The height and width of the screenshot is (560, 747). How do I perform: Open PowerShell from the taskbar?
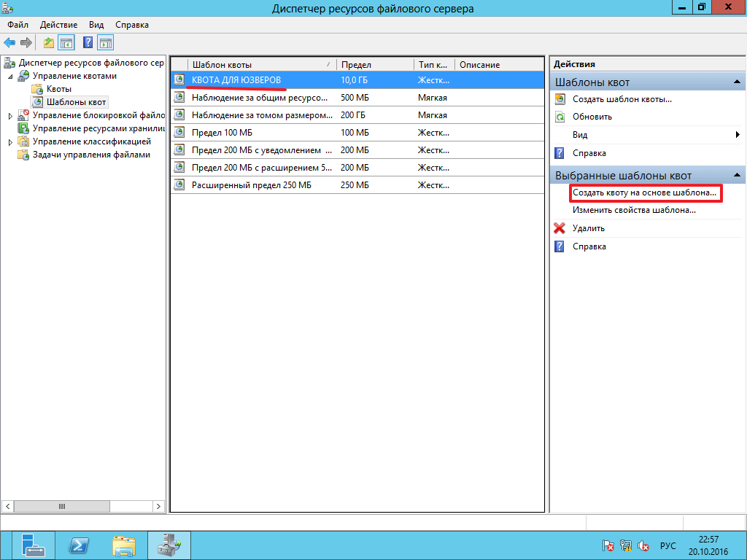click(x=79, y=545)
